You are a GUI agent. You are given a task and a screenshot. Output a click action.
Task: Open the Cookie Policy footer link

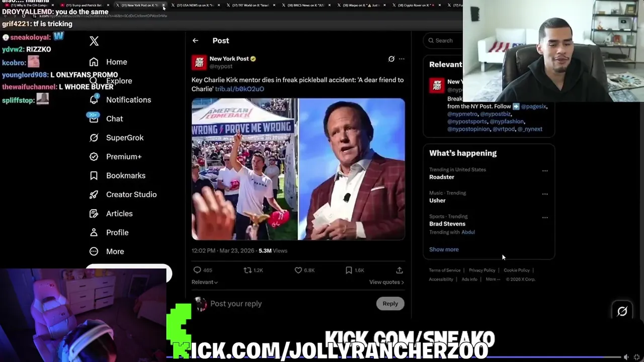pyautogui.click(x=517, y=270)
